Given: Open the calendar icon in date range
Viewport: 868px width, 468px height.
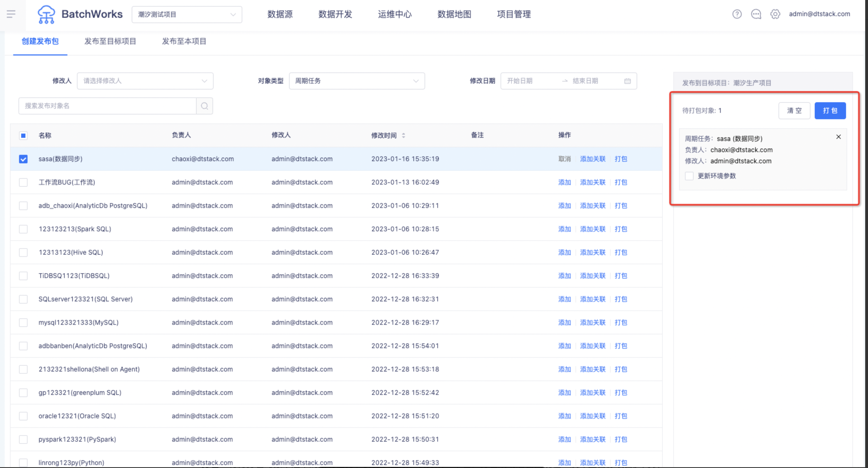Looking at the screenshot, I should [627, 81].
